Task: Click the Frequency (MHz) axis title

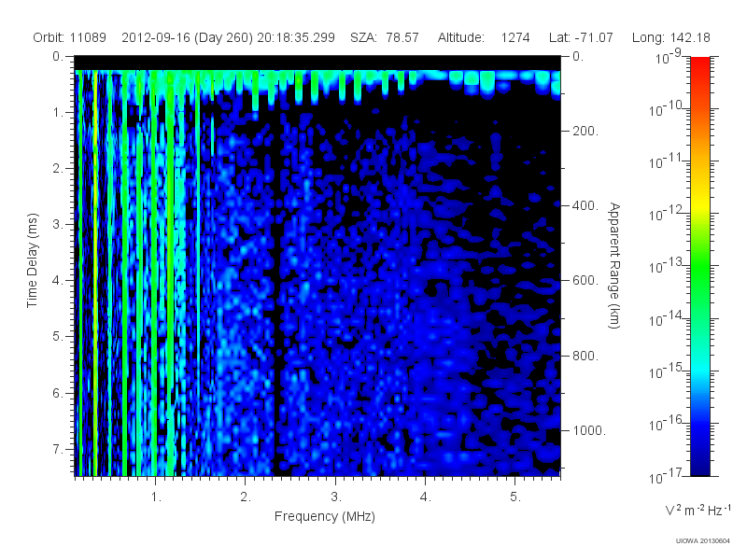Action: click(325, 517)
